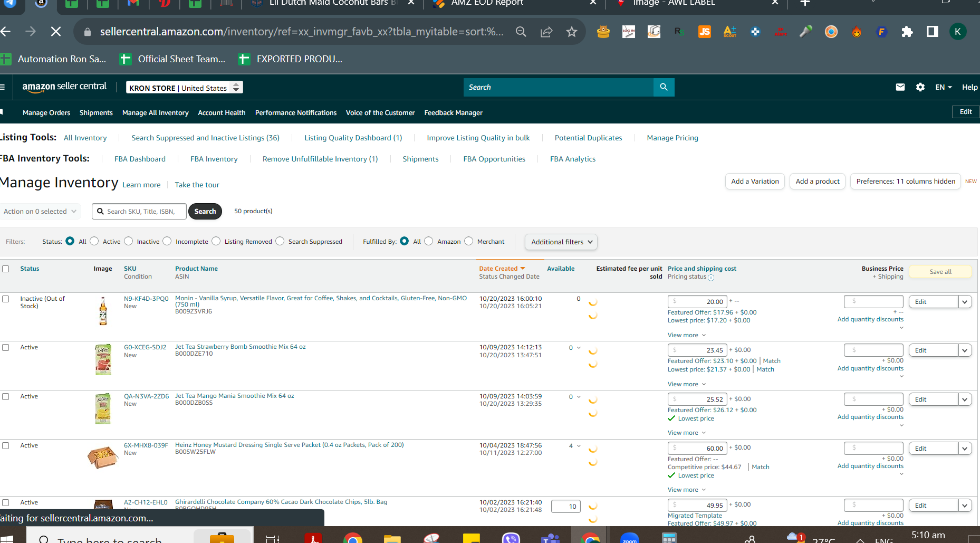Click Add a Variation button
Image resolution: width=980 pixels, height=543 pixels.
click(755, 181)
